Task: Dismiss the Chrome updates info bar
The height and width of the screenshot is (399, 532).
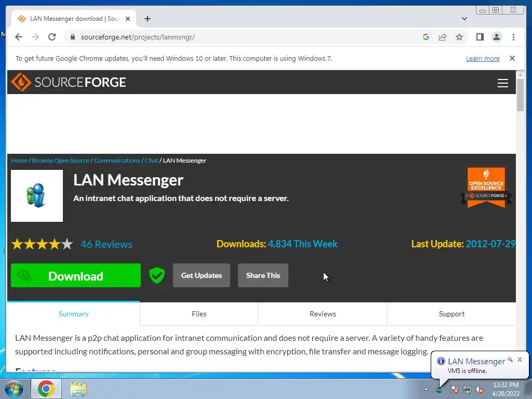Action: pyautogui.click(x=512, y=58)
